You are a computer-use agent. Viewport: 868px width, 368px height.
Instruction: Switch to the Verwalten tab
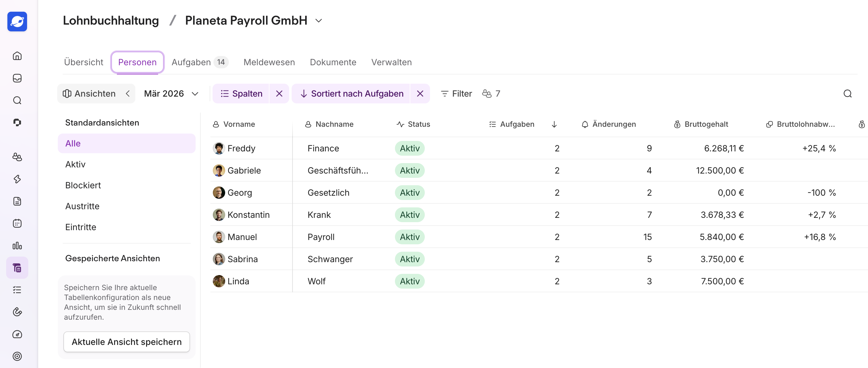pyautogui.click(x=391, y=62)
